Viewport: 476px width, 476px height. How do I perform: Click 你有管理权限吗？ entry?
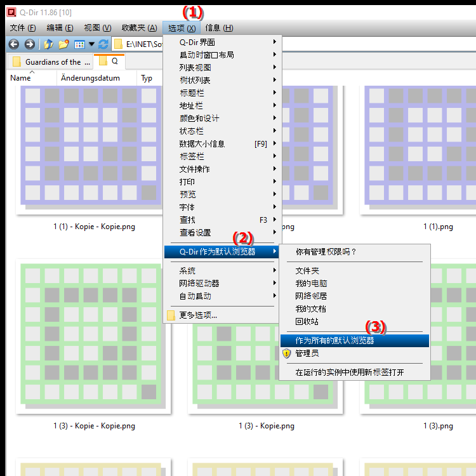point(355,252)
